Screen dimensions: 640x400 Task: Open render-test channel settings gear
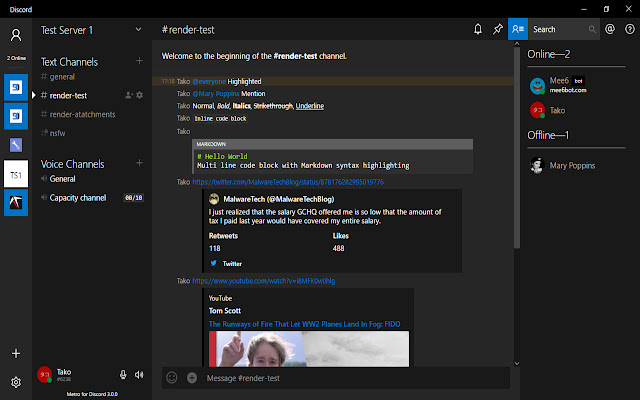(140, 95)
